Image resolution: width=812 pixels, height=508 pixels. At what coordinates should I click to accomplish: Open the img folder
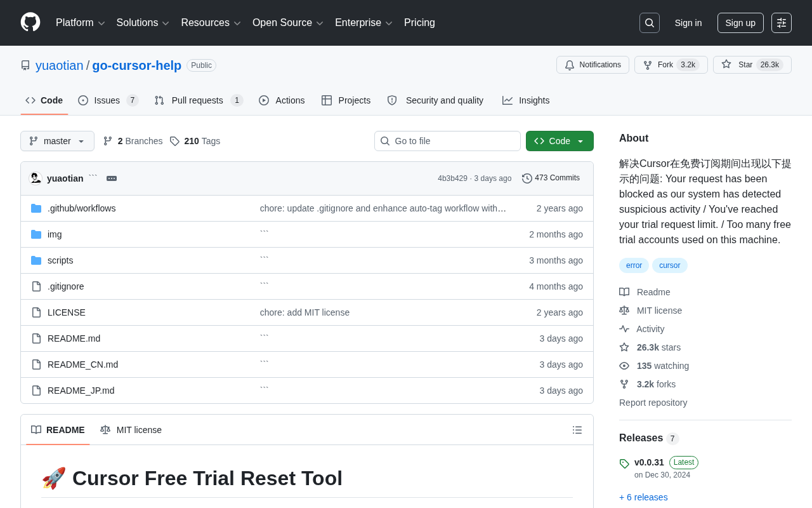click(55, 234)
